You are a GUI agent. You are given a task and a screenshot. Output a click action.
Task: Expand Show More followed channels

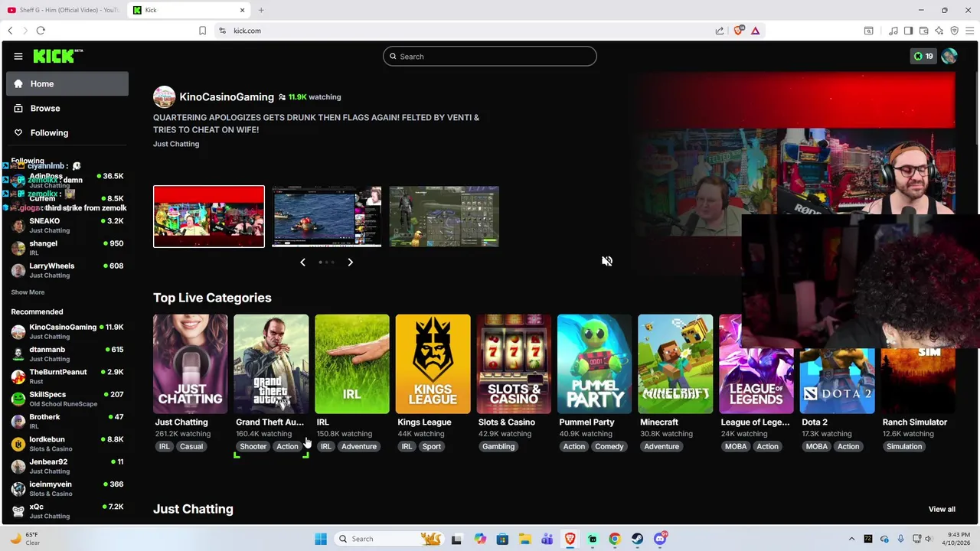[28, 292]
